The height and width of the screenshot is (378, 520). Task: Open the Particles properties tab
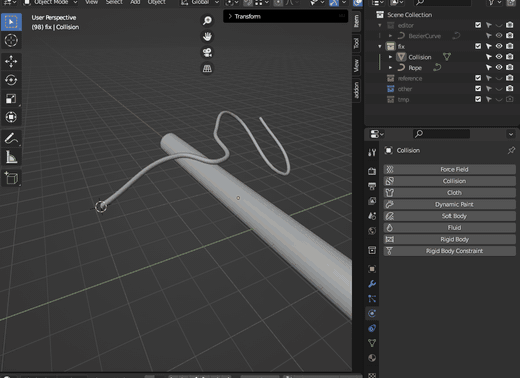[372, 299]
